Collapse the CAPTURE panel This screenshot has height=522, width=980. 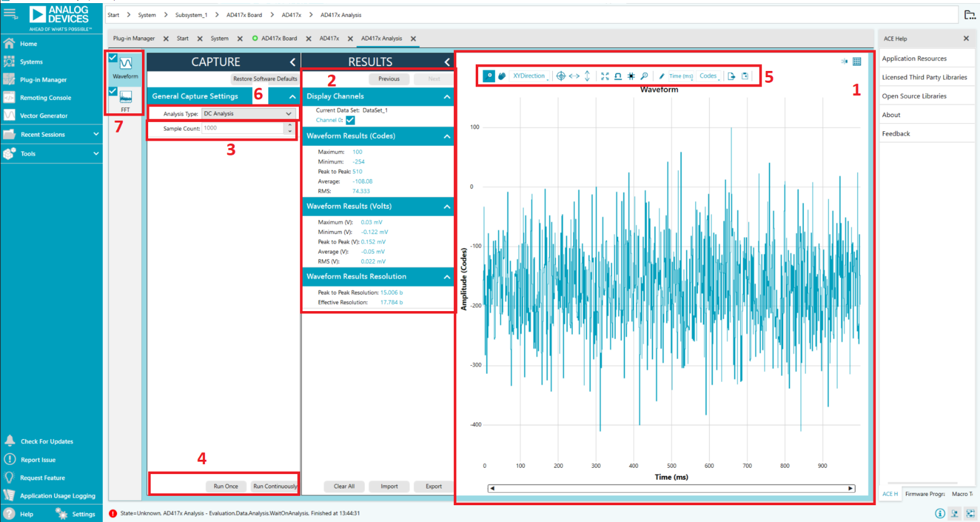[x=293, y=62]
